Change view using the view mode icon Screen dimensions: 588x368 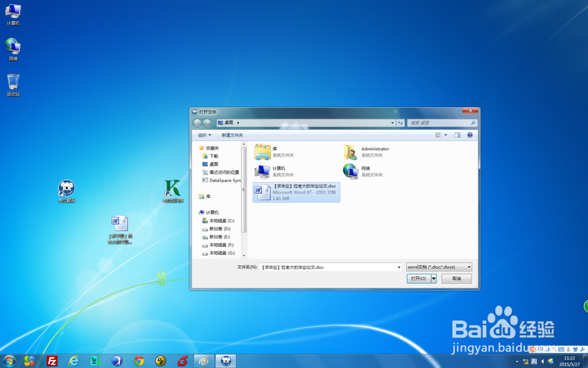click(438, 135)
